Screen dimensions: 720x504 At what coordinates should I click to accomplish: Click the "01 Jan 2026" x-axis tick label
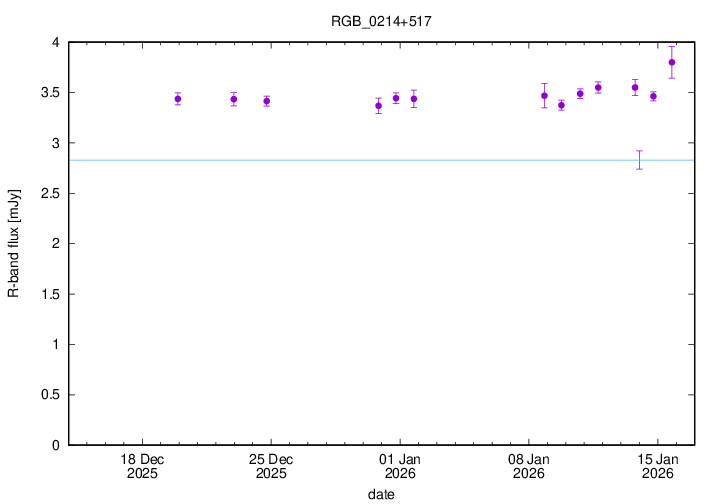[400, 466]
